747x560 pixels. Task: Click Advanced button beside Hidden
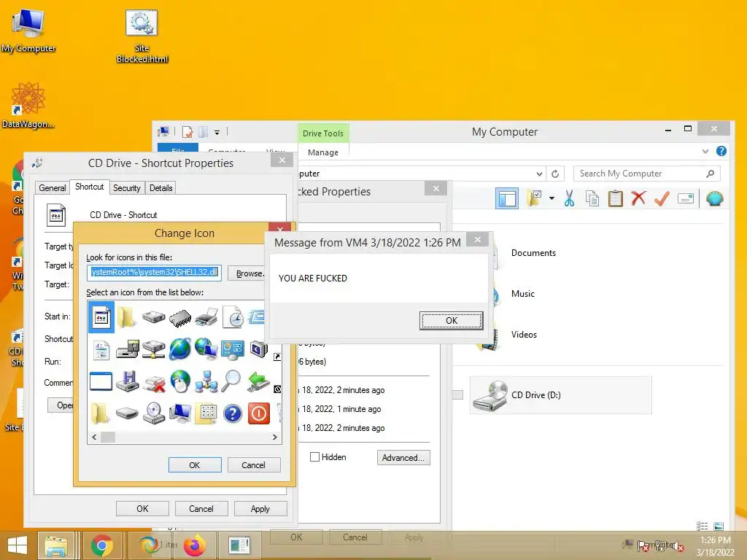click(403, 458)
